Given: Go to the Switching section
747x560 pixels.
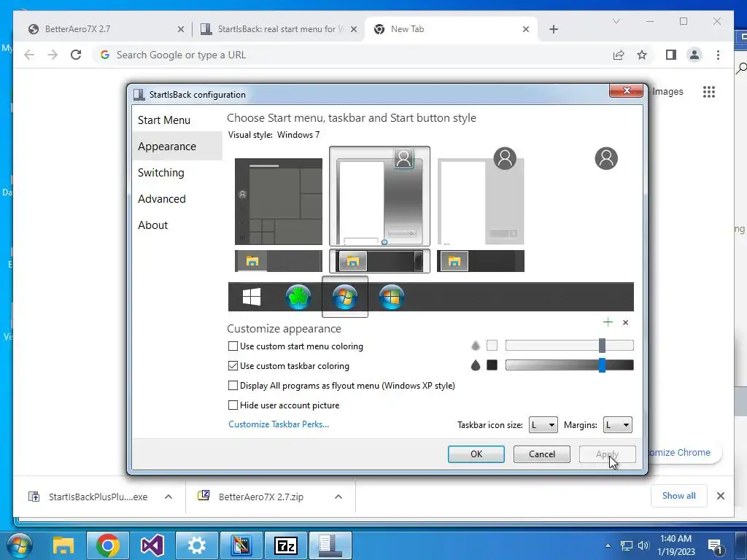Looking at the screenshot, I should click(x=161, y=172).
